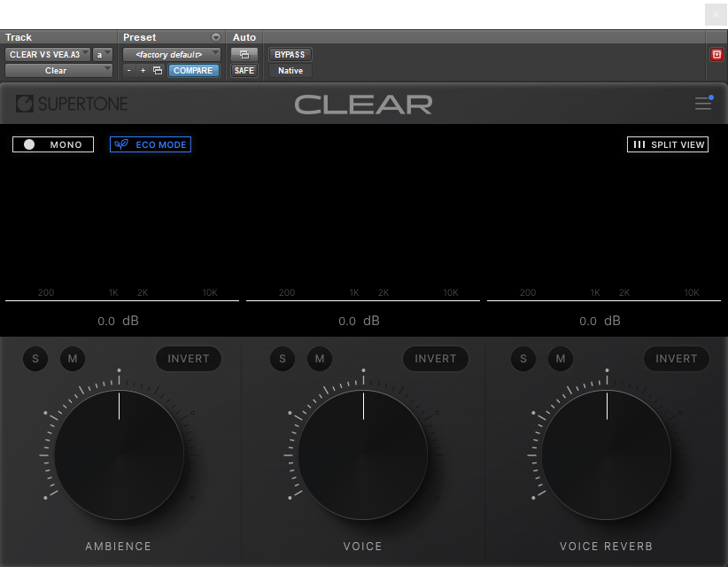Select previous preset with minus button
This screenshot has height=567, width=728.
[x=129, y=71]
